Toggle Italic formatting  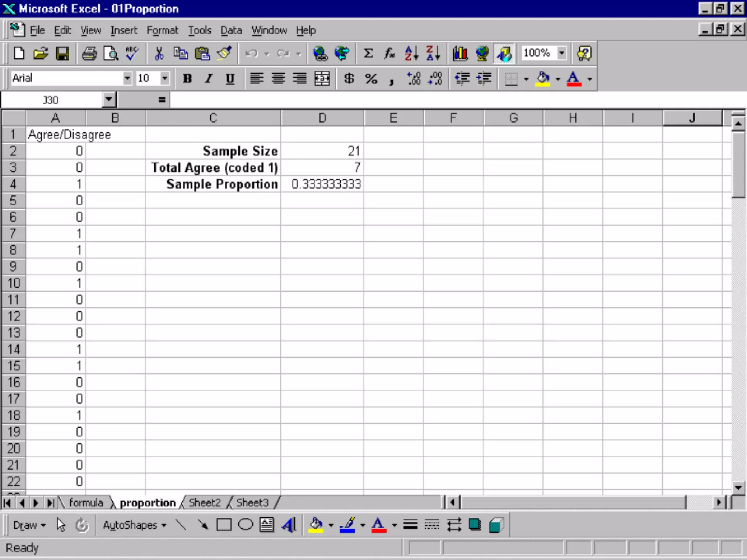click(x=209, y=78)
